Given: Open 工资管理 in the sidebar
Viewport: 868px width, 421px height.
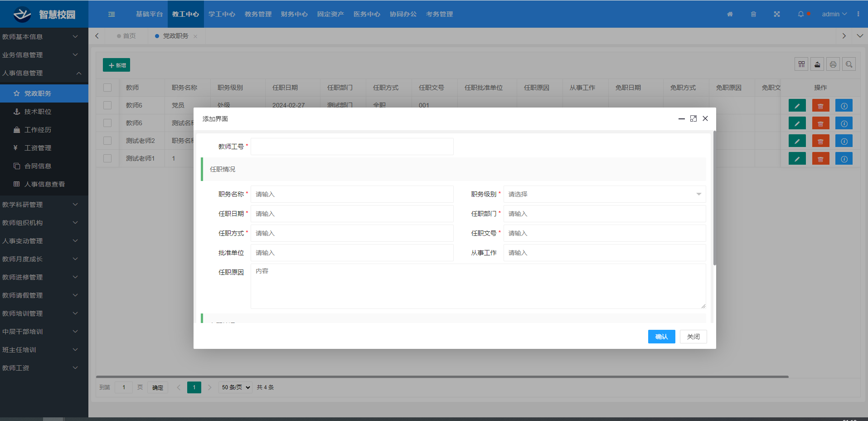Looking at the screenshot, I should 38,148.
